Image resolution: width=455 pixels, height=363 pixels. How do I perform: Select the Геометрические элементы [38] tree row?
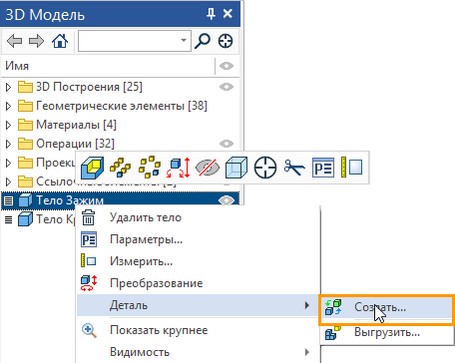tap(121, 106)
